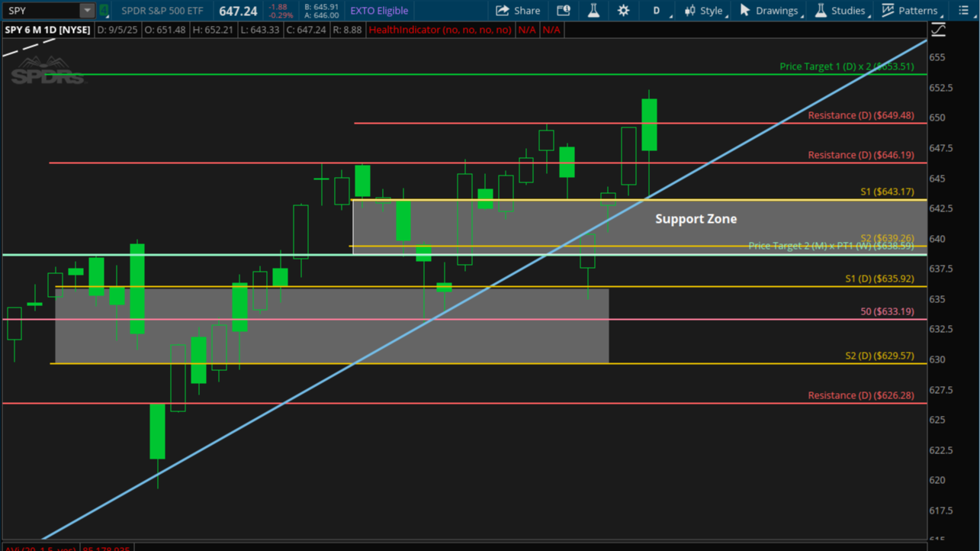Click the L: 643.33 low value
The image size is (980, 551).
tap(259, 30)
